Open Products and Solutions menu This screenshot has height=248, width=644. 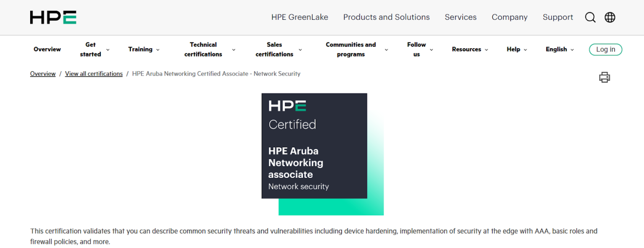[x=387, y=17]
